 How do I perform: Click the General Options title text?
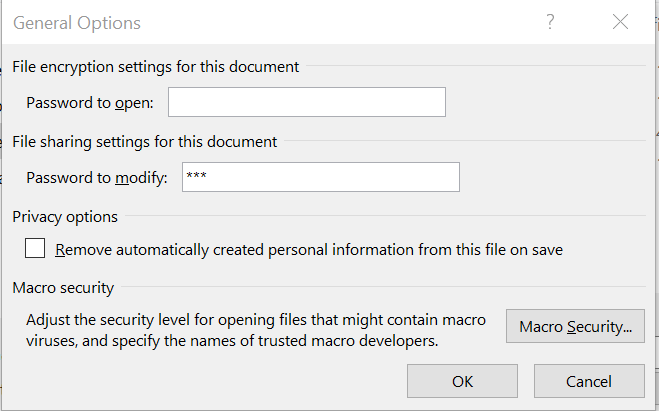tap(77, 23)
